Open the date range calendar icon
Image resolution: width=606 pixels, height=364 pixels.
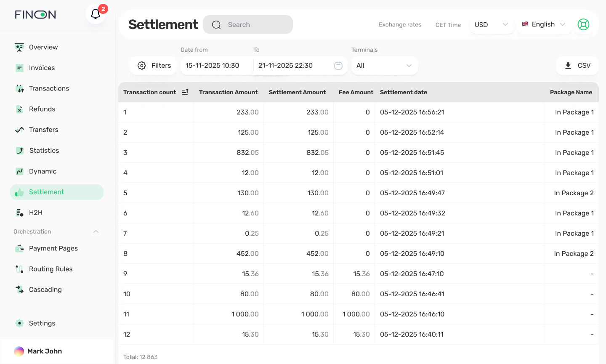tap(338, 66)
